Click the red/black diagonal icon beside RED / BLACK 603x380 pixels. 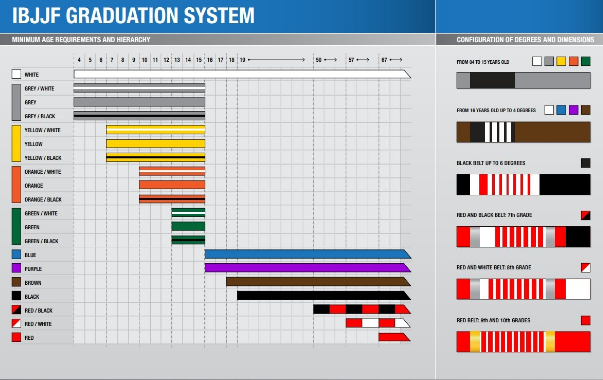click(x=16, y=310)
